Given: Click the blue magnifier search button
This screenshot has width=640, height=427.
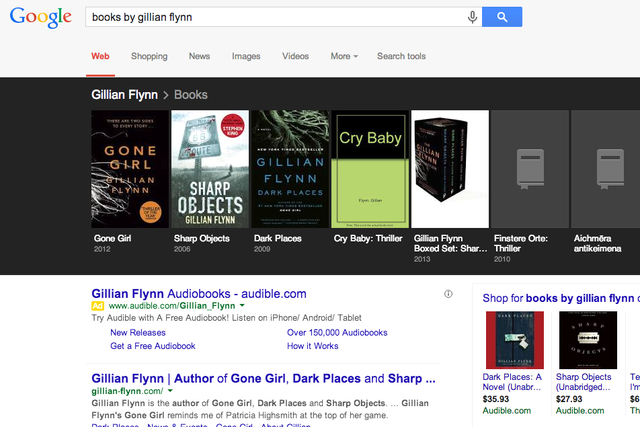Looking at the screenshot, I should [x=502, y=17].
